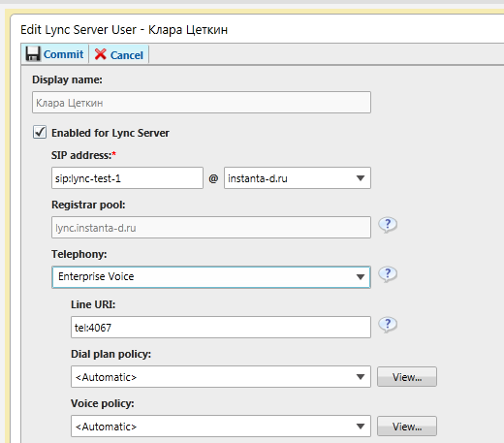Click the Edit Lync Server User title

coord(124,30)
